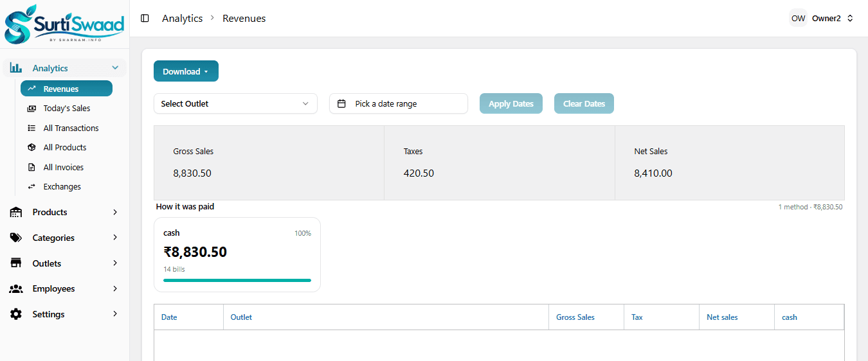Click the Surti Swaad logo
The width and height of the screenshot is (868, 361).
[x=64, y=24]
